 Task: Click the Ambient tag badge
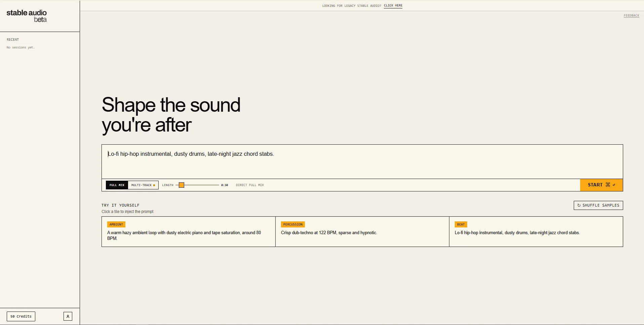coord(116,224)
